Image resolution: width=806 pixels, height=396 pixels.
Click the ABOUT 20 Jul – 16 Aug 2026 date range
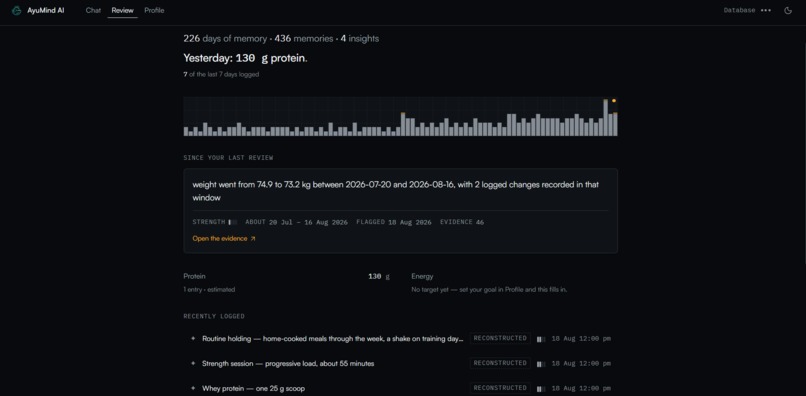pyautogui.click(x=297, y=222)
